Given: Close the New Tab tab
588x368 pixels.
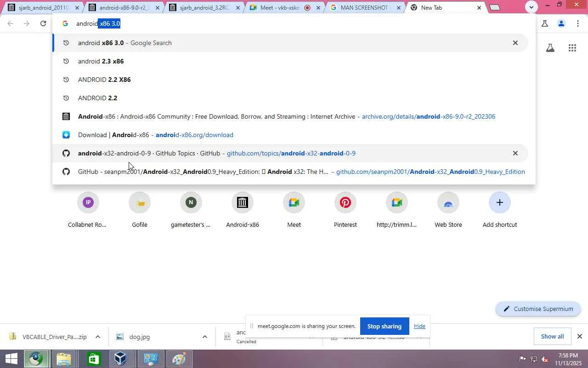Looking at the screenshot, I should [x=479, y=8].
